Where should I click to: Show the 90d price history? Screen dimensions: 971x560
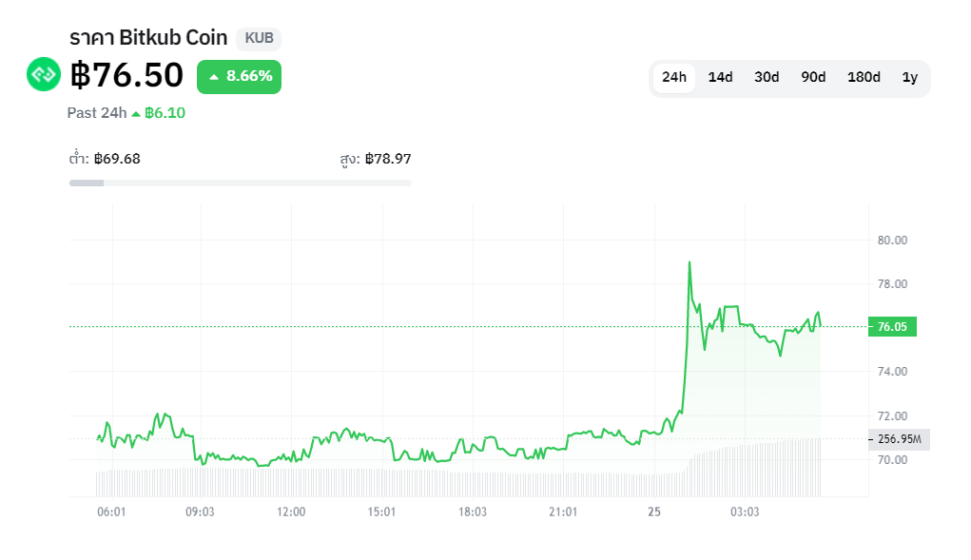813,77
